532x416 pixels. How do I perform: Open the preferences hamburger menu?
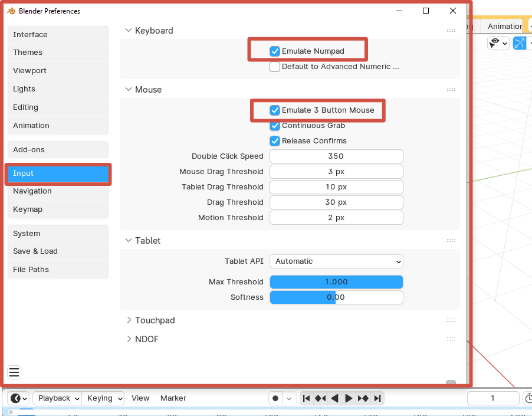coord(14,372)
